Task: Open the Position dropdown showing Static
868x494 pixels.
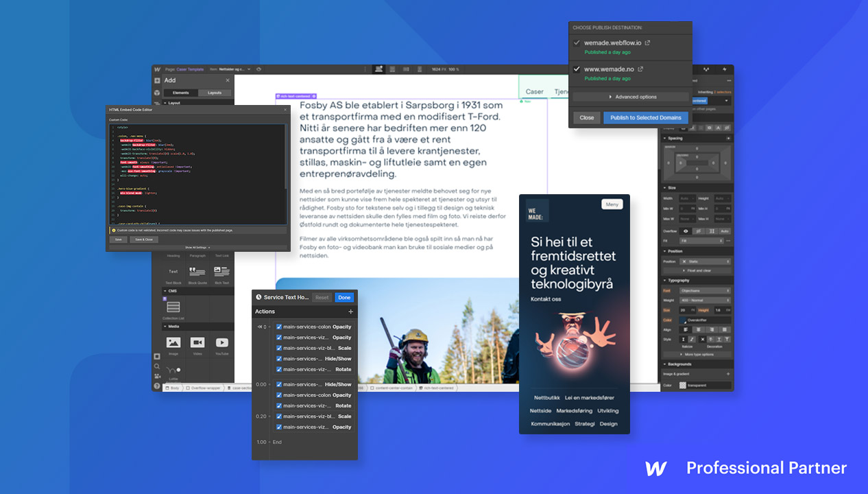Action: pyautogui.click(x=705, y=261)
